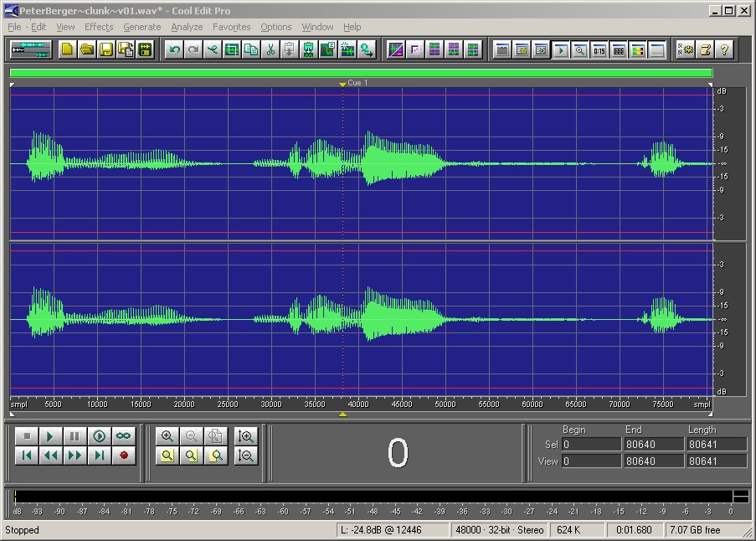Expand the Favorites menu
This screenshot has height=541, width=756.
231,27
